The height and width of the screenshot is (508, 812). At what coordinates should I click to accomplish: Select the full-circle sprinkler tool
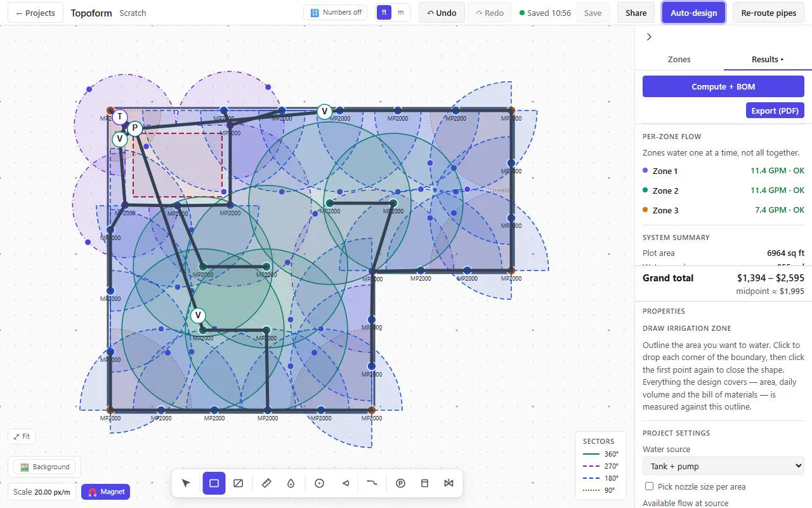point(319,483)
